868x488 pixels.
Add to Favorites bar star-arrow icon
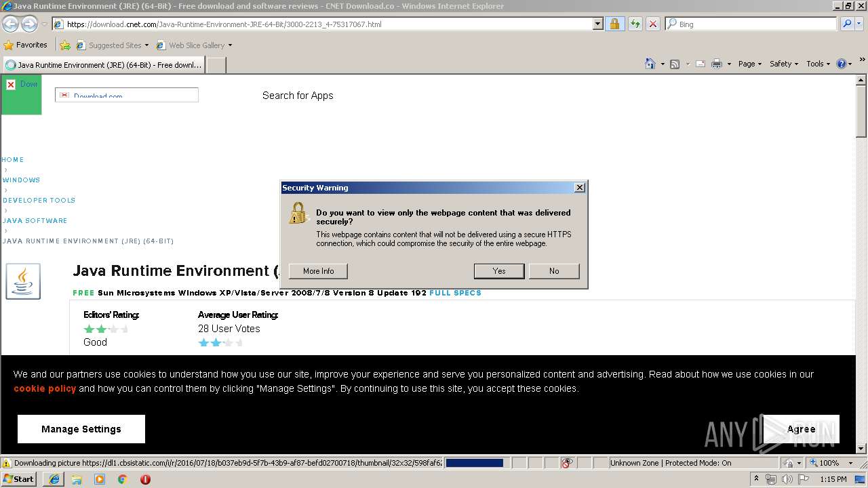tap(65, 45)
